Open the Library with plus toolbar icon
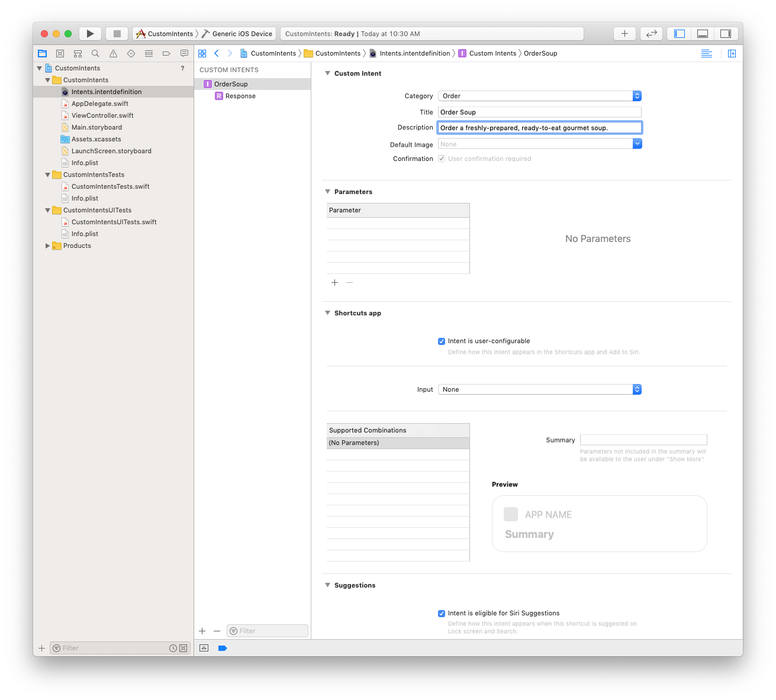This screenshot has width=776, height=700. [624, 33]
